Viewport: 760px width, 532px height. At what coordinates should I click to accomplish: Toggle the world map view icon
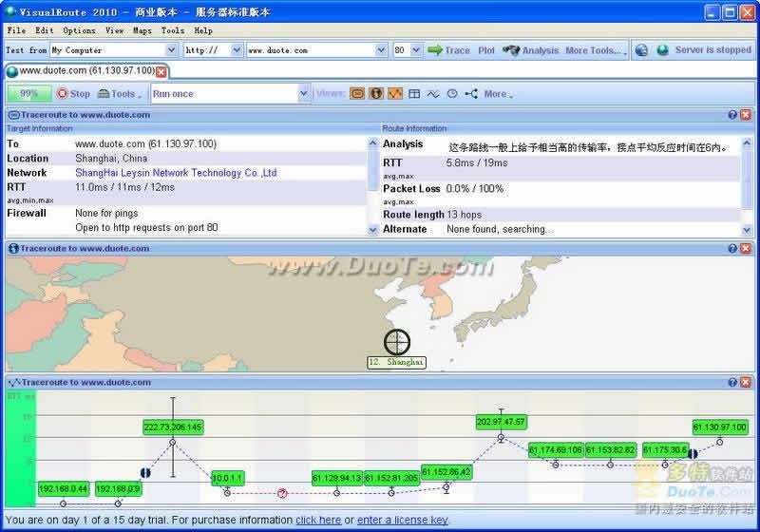(x=376, y=93)
